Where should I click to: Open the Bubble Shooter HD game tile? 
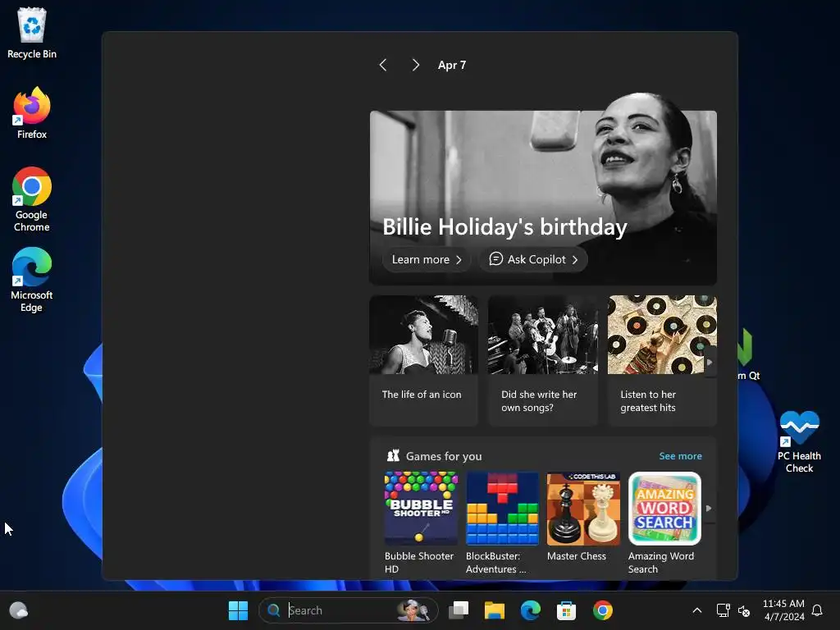[421, 523]
